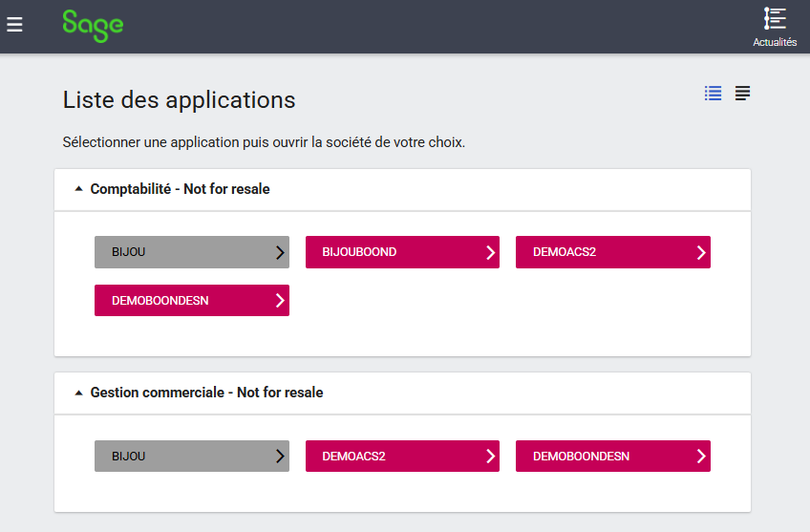The height and width of the screenshot is (532, 810).
Task: Click the arrow on Comptabilité DEMOBOONDESN button
Action: (x=279, y=300)
